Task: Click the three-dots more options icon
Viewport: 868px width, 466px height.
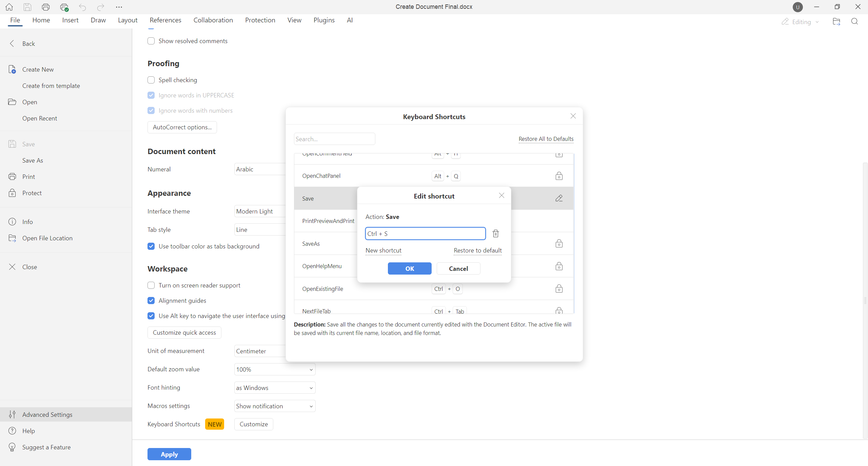Action: pyautogui.click(x=119, y=7)
